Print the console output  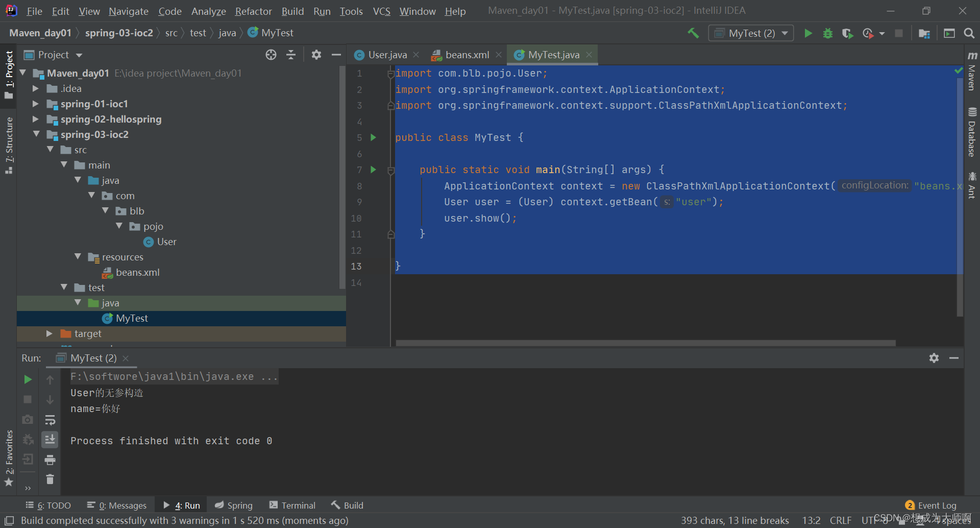(x=50, y=460)
